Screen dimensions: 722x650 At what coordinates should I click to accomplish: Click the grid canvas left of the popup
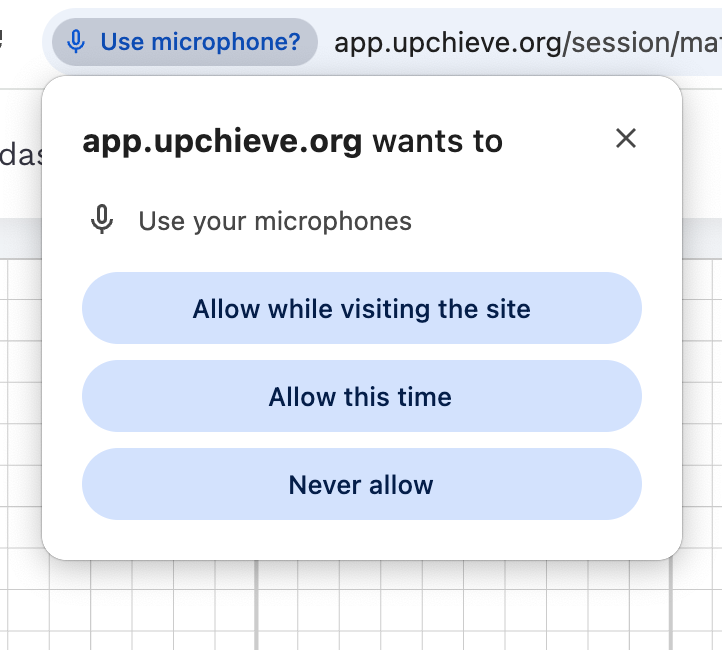point(20,400)
